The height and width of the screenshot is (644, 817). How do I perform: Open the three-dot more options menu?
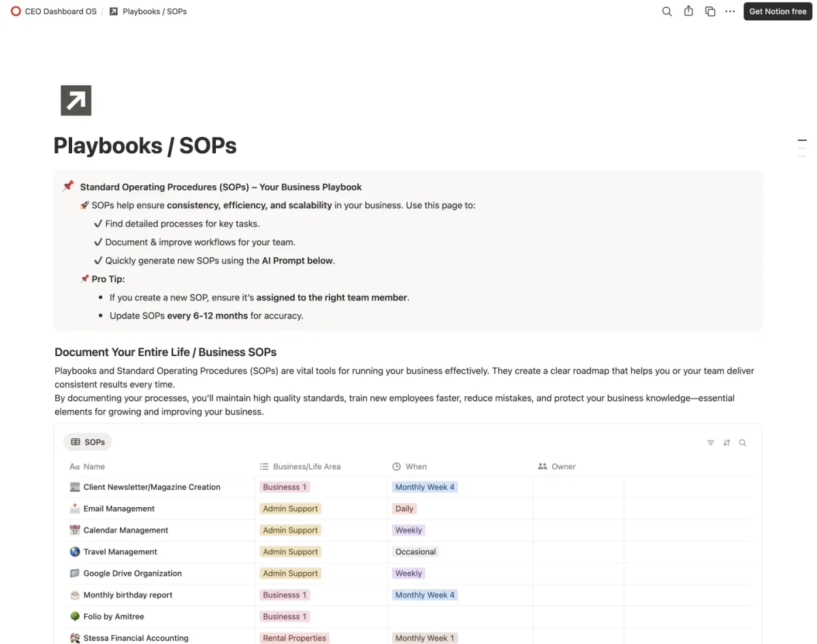pos(730,12)
